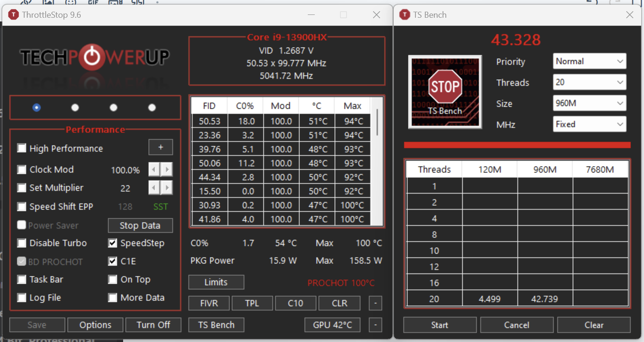Click the red benchmark progress bar
Screen dimensions: 644x342
[x=517, y=145]
